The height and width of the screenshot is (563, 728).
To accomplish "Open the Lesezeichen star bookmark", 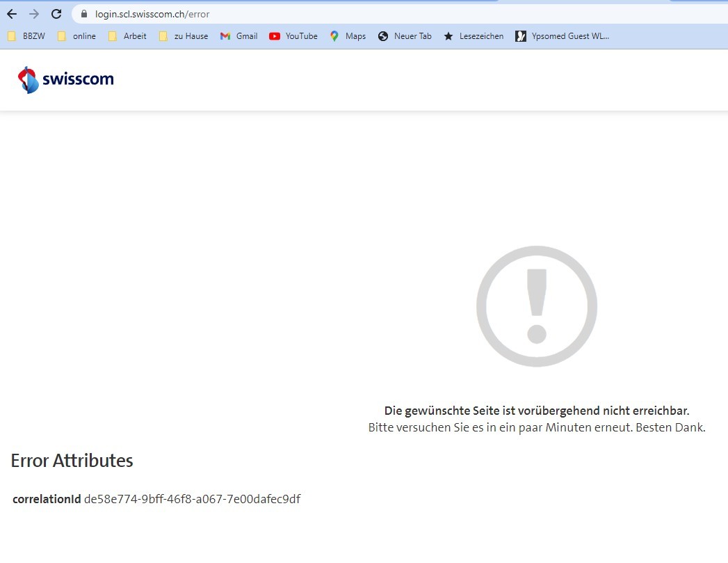I will tap(474, 36).
